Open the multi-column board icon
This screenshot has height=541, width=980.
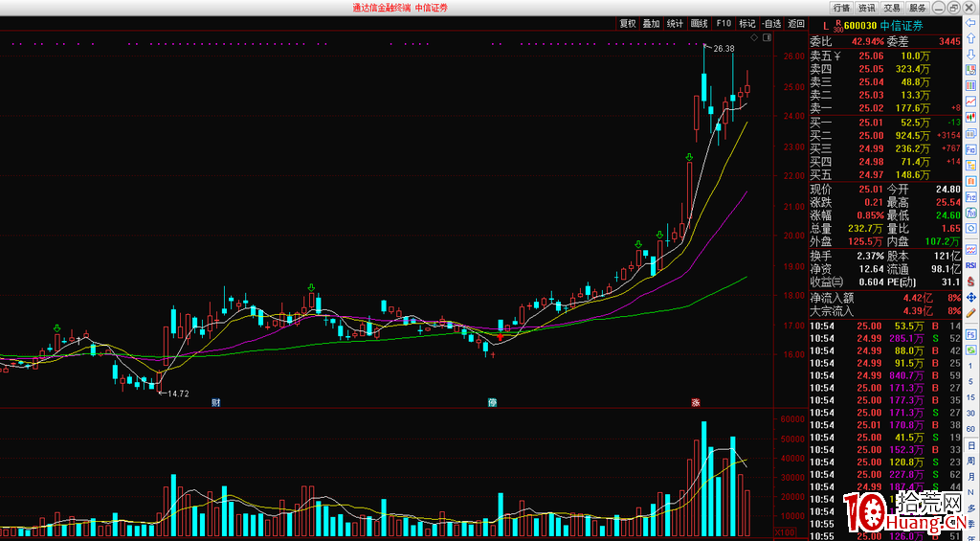(970, 85)
